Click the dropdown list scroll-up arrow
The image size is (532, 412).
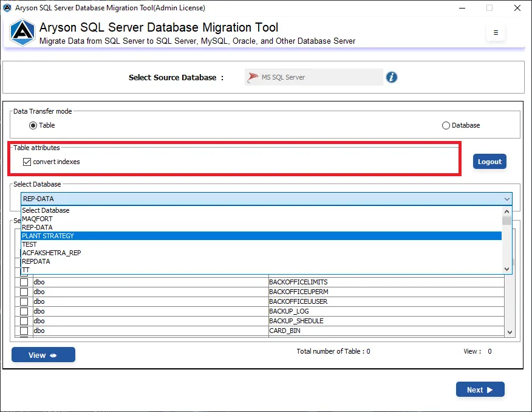tap(506, 211)
